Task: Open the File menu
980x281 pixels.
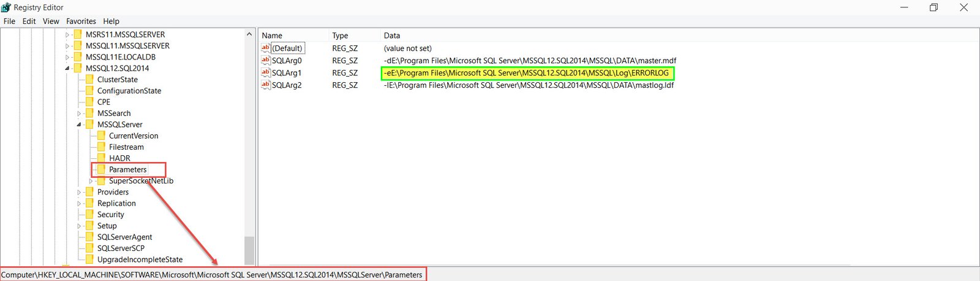Action: [x=9, y=21]
